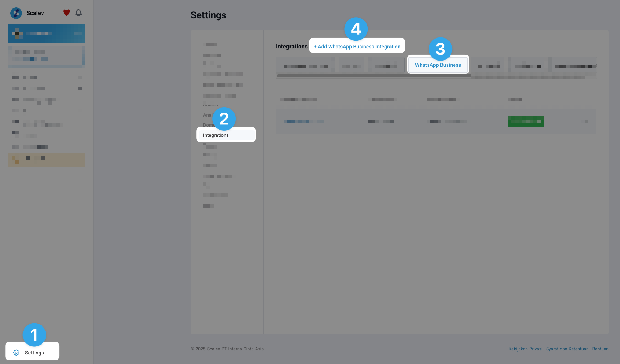Screen dimensions: 620x364
Task: Click the Settings gear icon
Action: coord(16,353)
